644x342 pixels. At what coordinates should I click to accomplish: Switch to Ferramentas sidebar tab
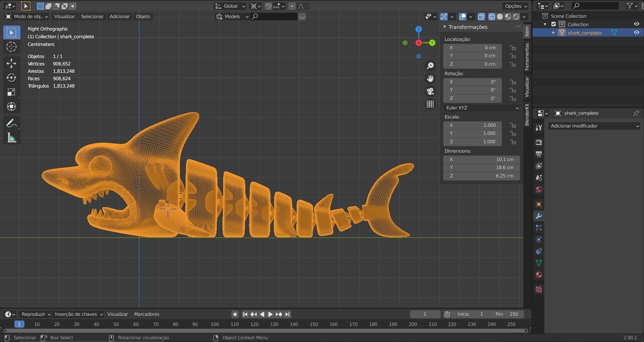click(x=527, y=56)
